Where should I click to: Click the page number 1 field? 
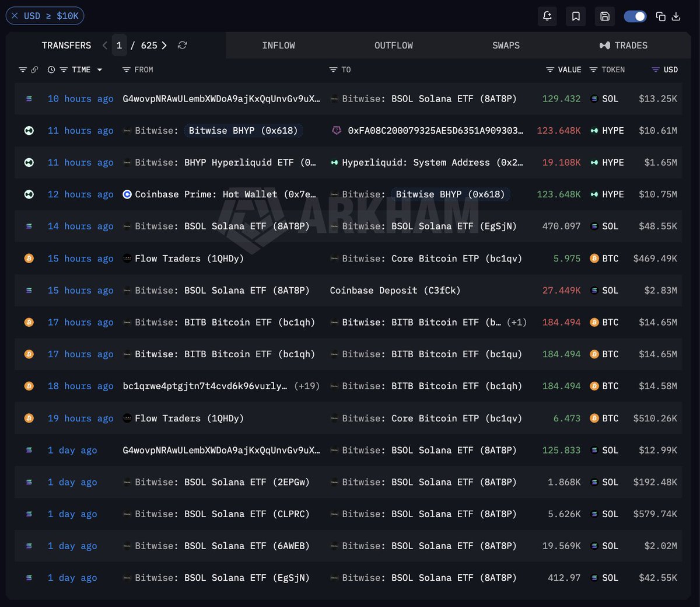coord(119,45)
